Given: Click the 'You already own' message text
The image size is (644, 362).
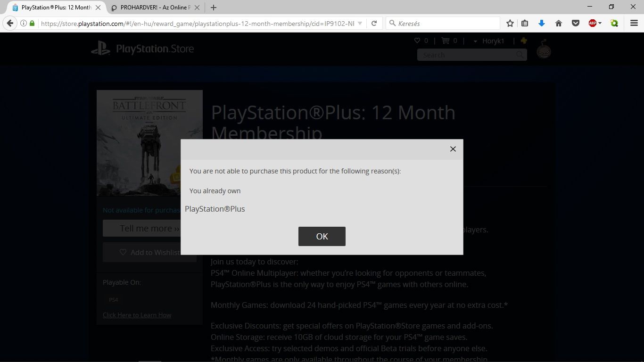Looking at the screenshot, I should coord(215,191).
